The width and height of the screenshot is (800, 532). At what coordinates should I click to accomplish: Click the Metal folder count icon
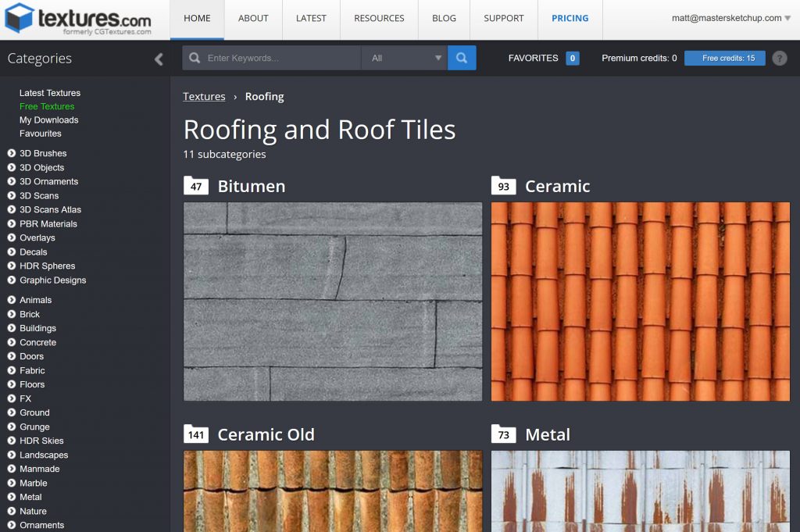click(504, 434)
